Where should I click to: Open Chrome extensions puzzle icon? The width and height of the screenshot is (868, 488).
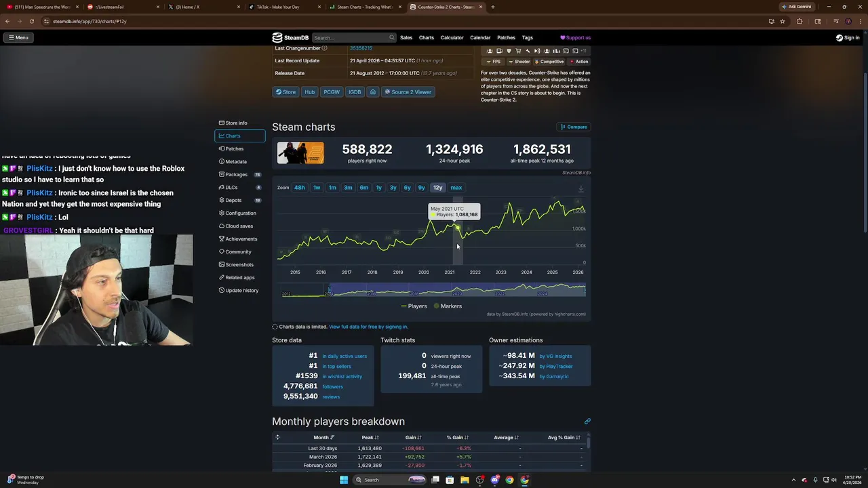[x=800, y=21]
